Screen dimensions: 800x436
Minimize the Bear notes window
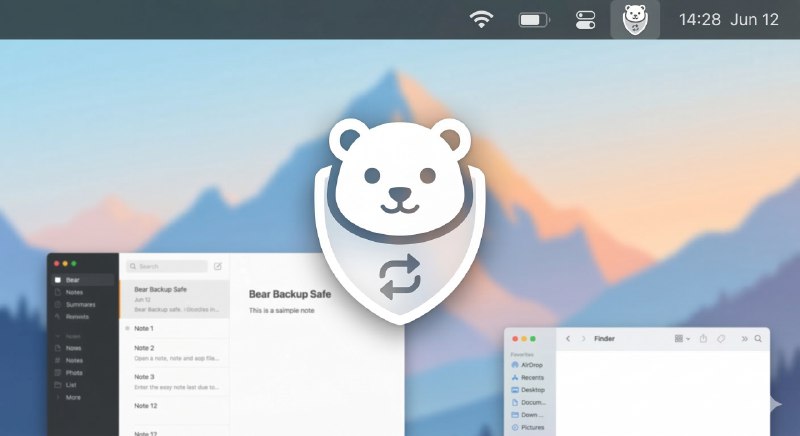65,264
